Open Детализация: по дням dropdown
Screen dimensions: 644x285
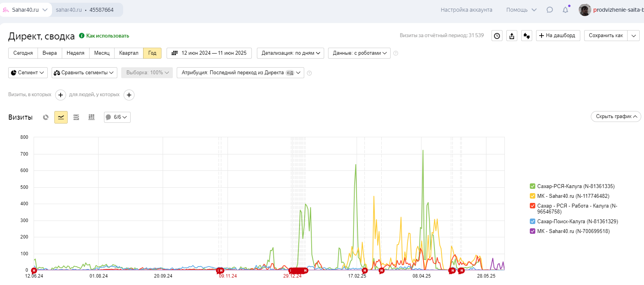(291, 53)
